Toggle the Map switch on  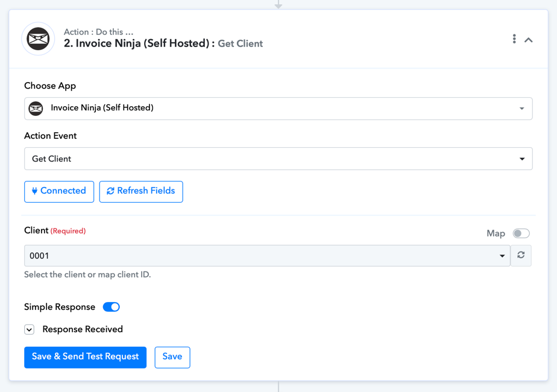[521, 233]
